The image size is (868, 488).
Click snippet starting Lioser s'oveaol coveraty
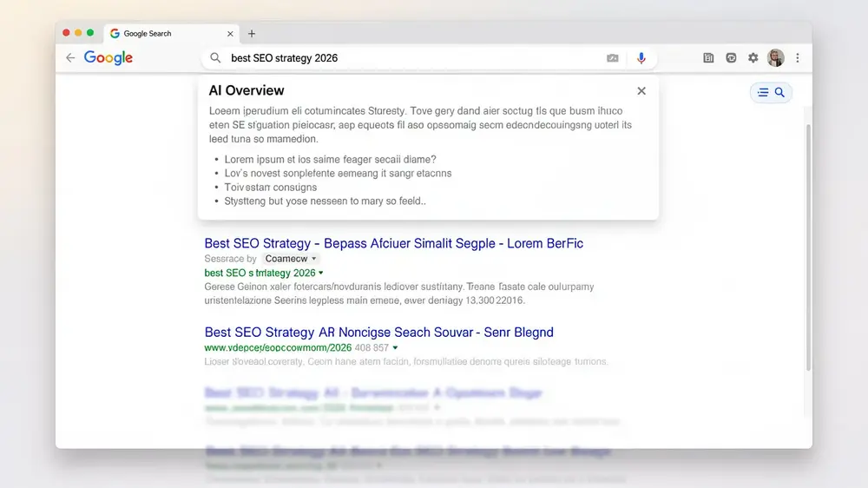(406, 362)
